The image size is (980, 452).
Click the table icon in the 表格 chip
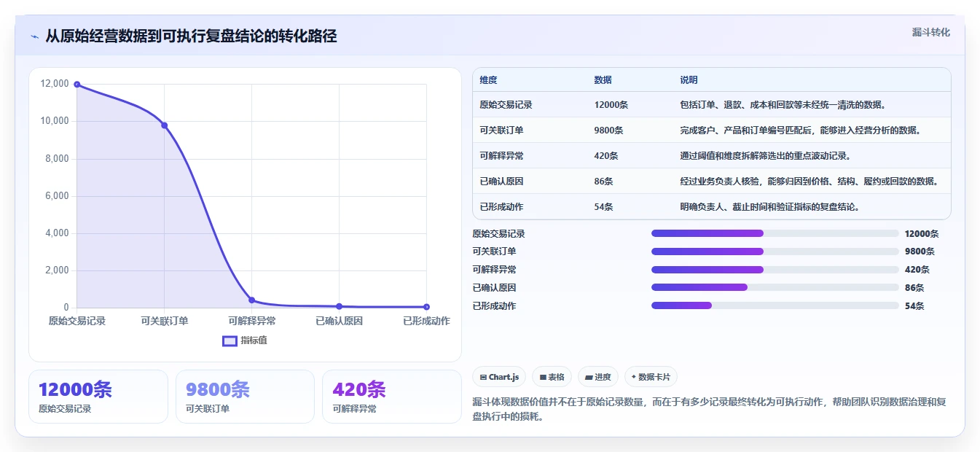[543, 378]
